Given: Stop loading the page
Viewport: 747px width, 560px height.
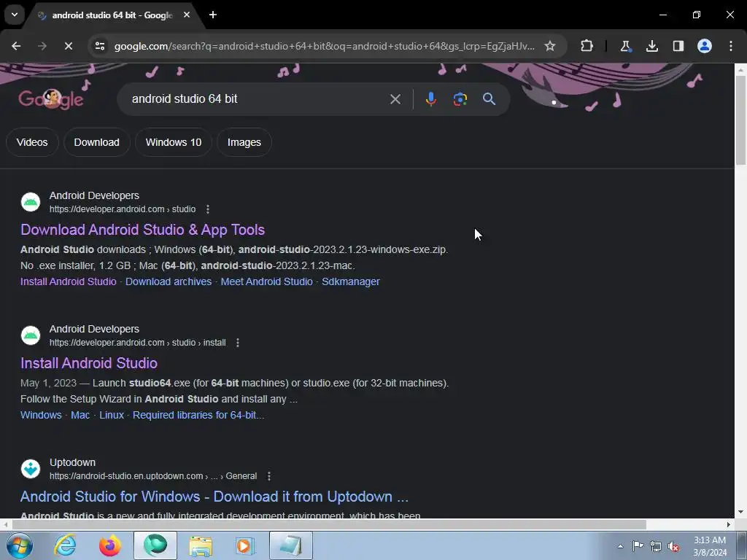Looking at the screenshot, I should coord(68,46).
